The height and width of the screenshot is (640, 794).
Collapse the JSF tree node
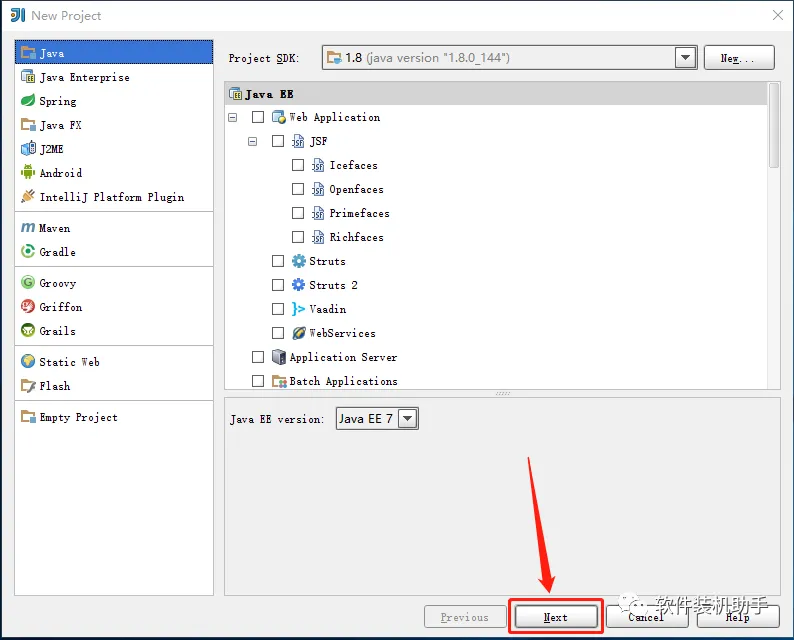click(253, 141)
